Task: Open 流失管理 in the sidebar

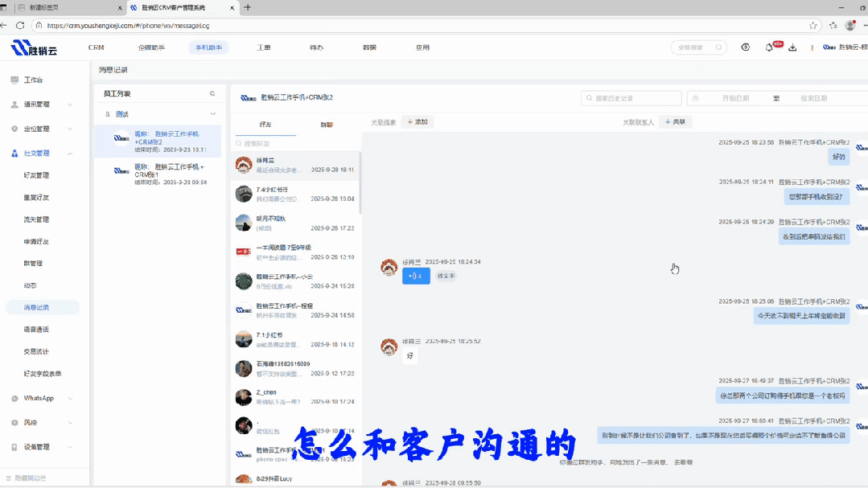Action: [x=36, y=219]
